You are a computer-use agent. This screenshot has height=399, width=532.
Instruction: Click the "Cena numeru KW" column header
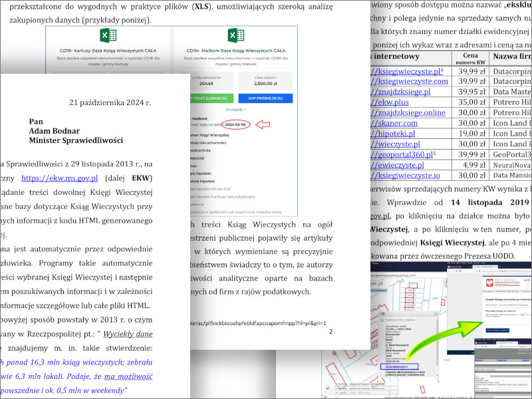point(470,59)
